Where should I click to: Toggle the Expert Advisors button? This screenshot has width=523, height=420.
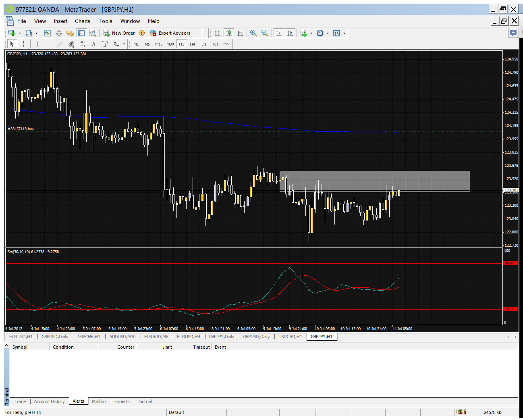(x=170, y=33)
